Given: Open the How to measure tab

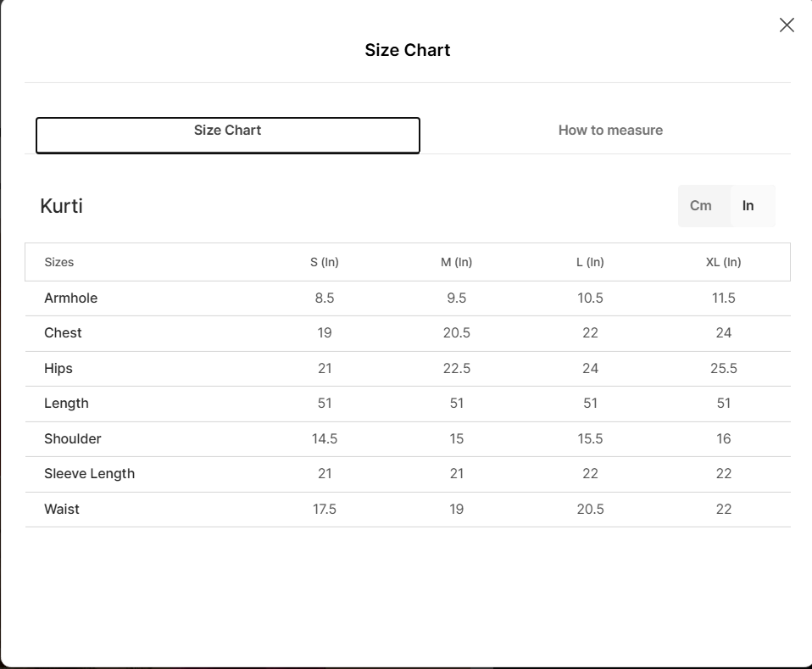Looking at the screenshot, I should point(610,131).
